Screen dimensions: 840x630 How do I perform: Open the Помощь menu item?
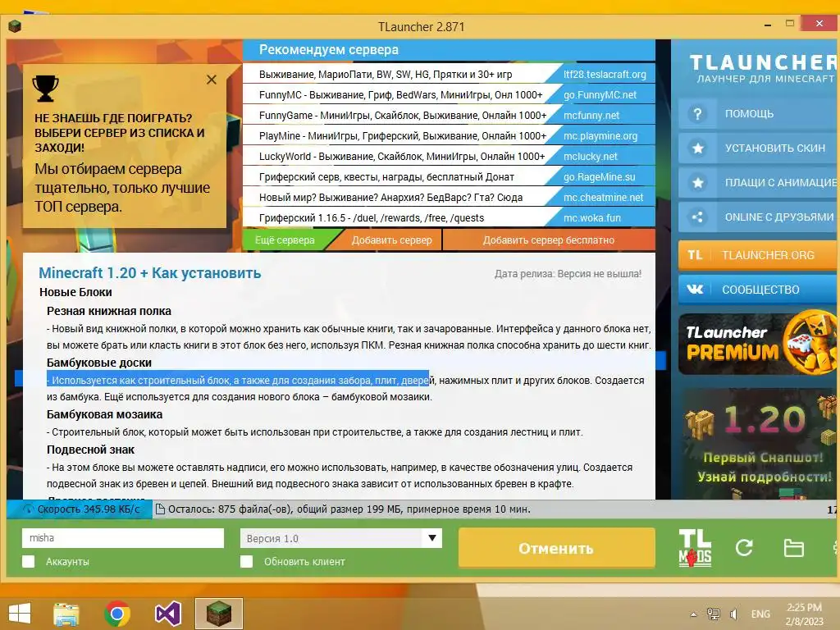click(x=759, y=113)
